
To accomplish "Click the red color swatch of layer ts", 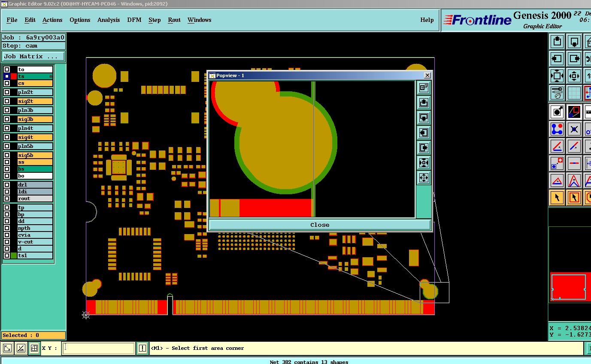I will coord(14,76).
